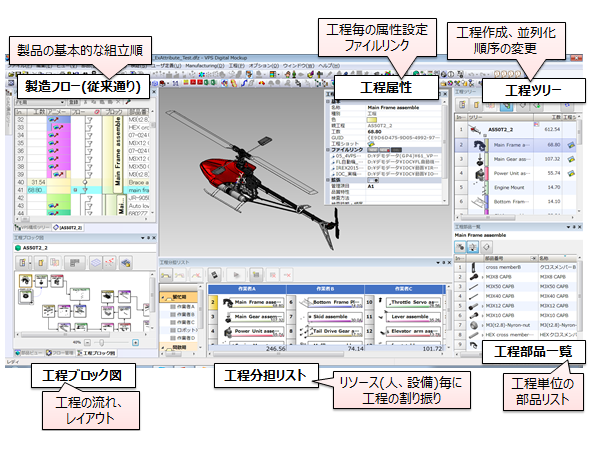Open the IREX2015 file link row
Screen dimensions: 600x450
tap(386, 168)
